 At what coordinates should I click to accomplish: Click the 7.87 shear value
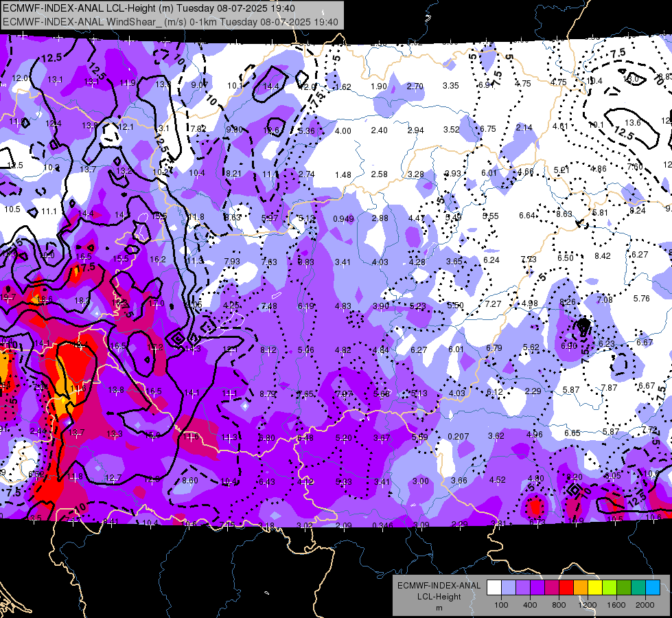point(609,388)
